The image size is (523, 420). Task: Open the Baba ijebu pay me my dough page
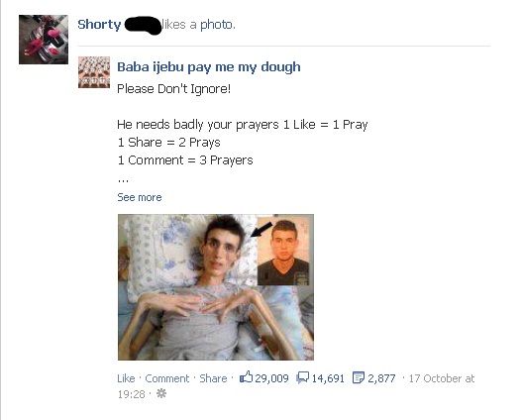coord(209,67)
